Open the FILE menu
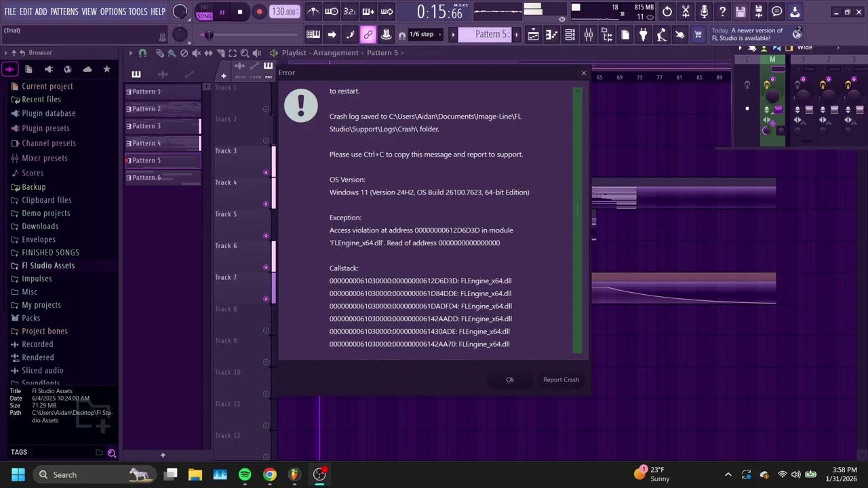868x488 pixels. (10, 12)
